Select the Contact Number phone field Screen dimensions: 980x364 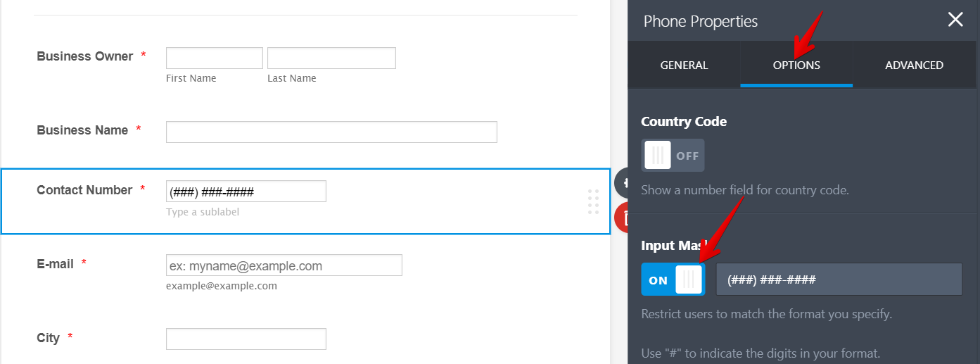246,192
